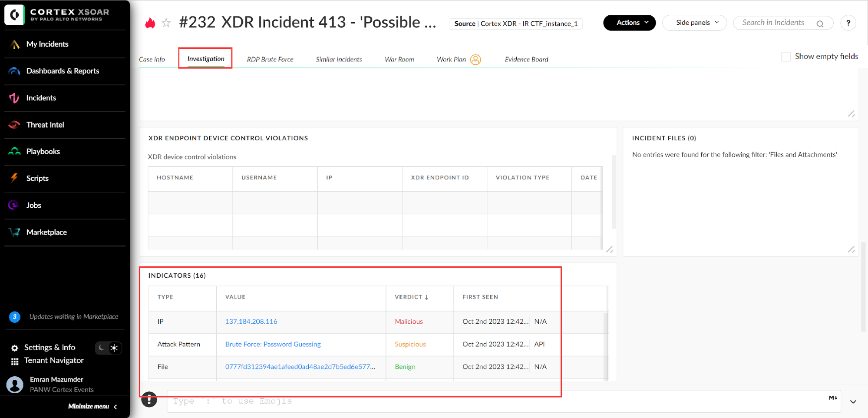Expand the chevron beside the message input
868x418 pixels.
[x=853, y=402]
